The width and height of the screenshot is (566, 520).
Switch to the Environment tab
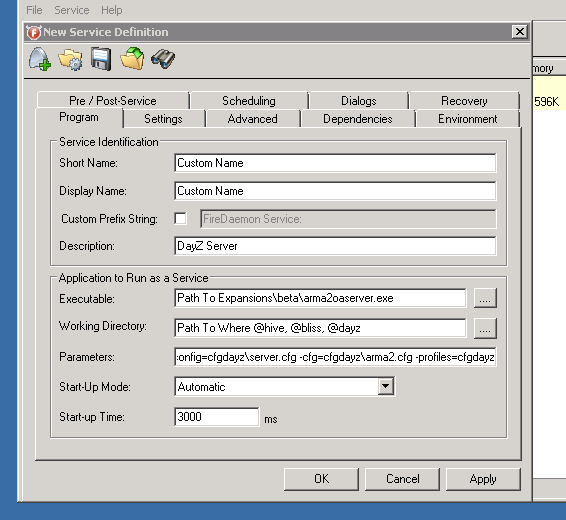(468, 119)
